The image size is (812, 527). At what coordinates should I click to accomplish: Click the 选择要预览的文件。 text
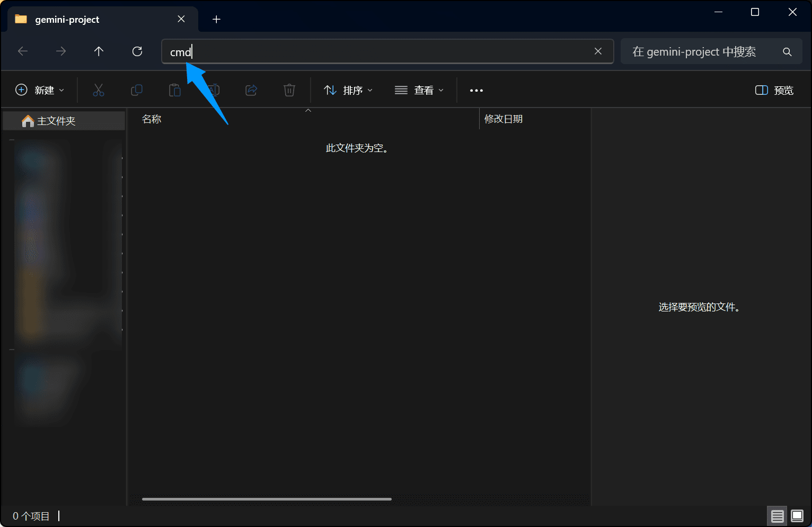[x=699, y=307]
